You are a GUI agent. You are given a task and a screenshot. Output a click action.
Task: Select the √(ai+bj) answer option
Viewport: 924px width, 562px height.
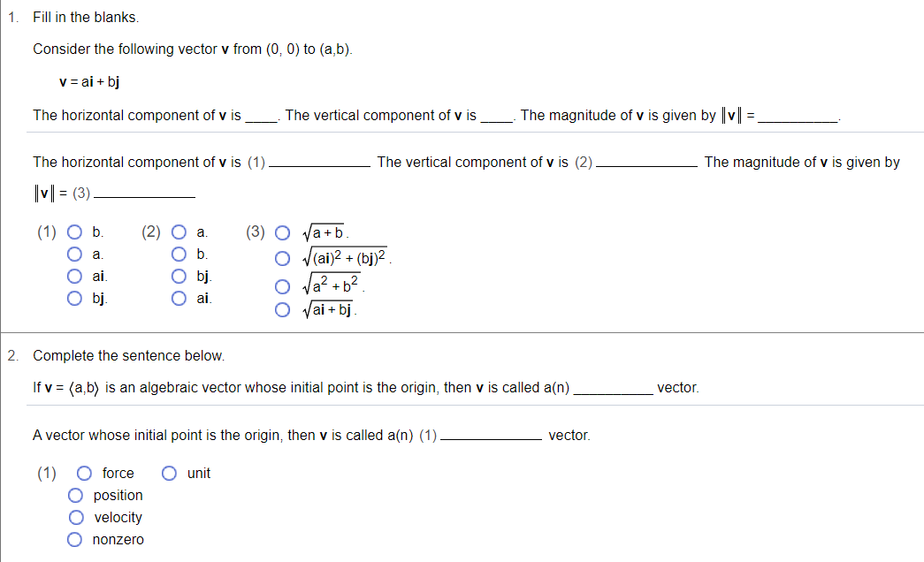282,308
